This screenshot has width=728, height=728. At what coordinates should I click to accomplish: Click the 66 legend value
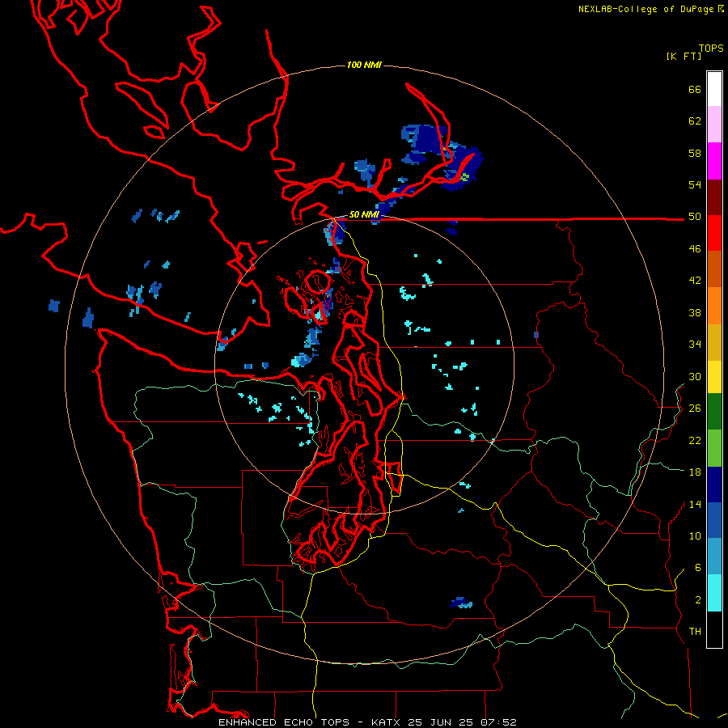[695, 90]
